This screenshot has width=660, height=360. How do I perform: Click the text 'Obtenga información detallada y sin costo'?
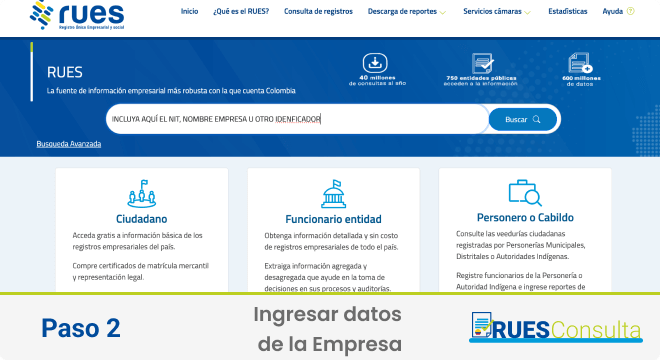point(331,235)
